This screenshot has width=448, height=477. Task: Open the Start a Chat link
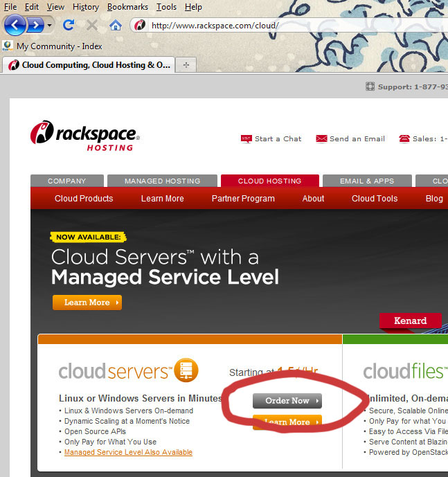[x=278, y=138]
